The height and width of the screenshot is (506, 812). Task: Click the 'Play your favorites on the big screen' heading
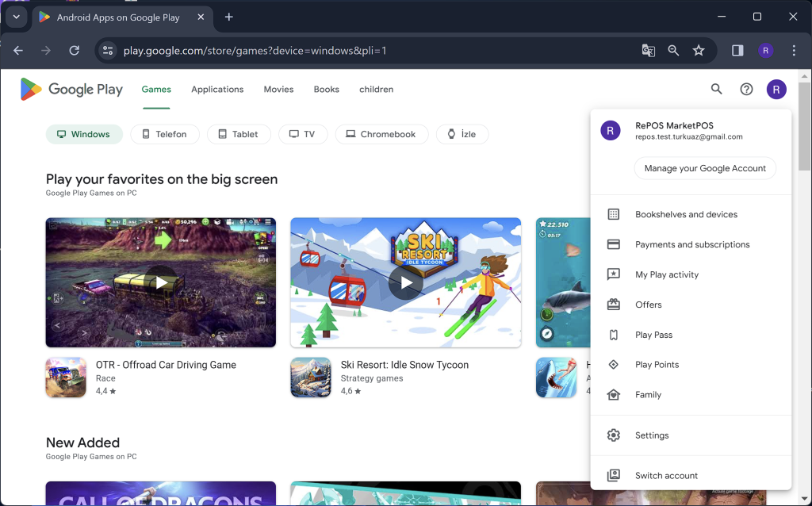162,179
